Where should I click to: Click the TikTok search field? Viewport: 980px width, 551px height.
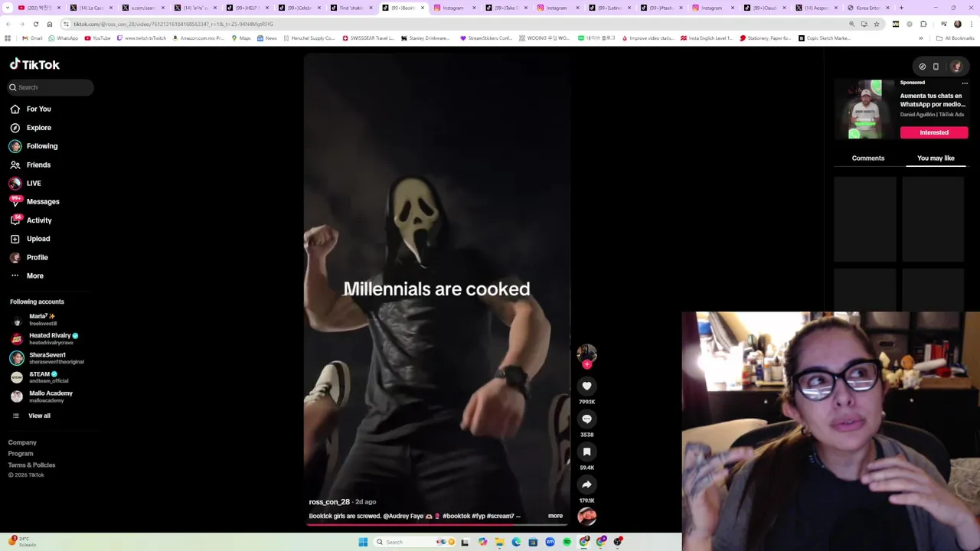tap(51, 87)
